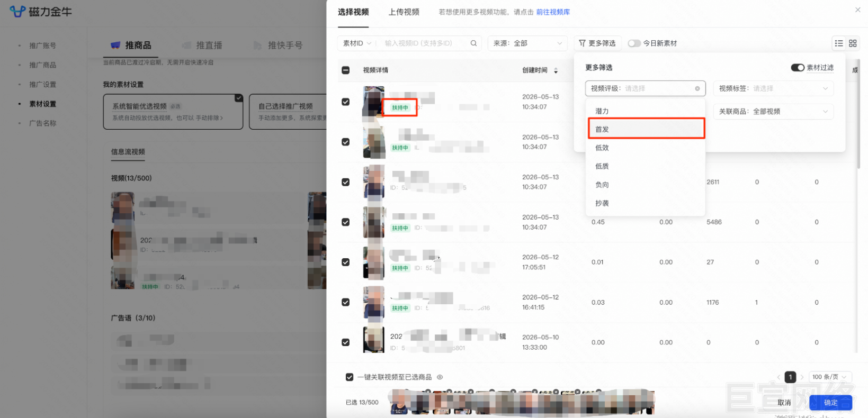This screenshot has height=418, width=868.
Task: Click the thumbnail of 2026-05-10 13:33:00 row
Action: [373, 340]
